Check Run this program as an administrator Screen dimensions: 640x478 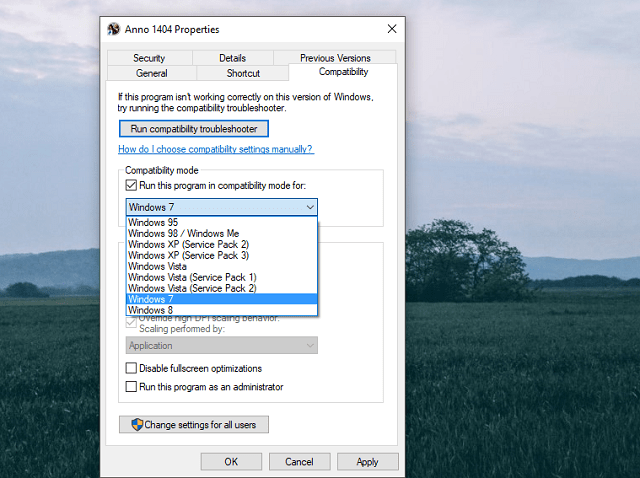click(x=131, y=387)
